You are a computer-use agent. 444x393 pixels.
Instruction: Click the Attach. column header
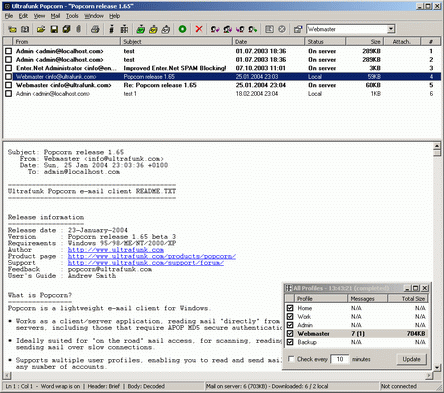coord(402,42)
